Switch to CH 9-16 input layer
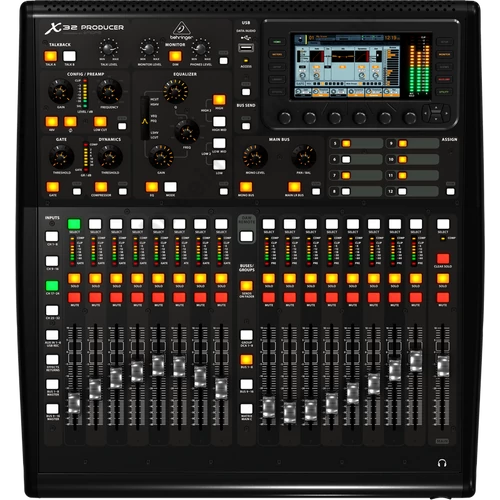This screenshot has width=500, height=500. [x=52, y=261]
